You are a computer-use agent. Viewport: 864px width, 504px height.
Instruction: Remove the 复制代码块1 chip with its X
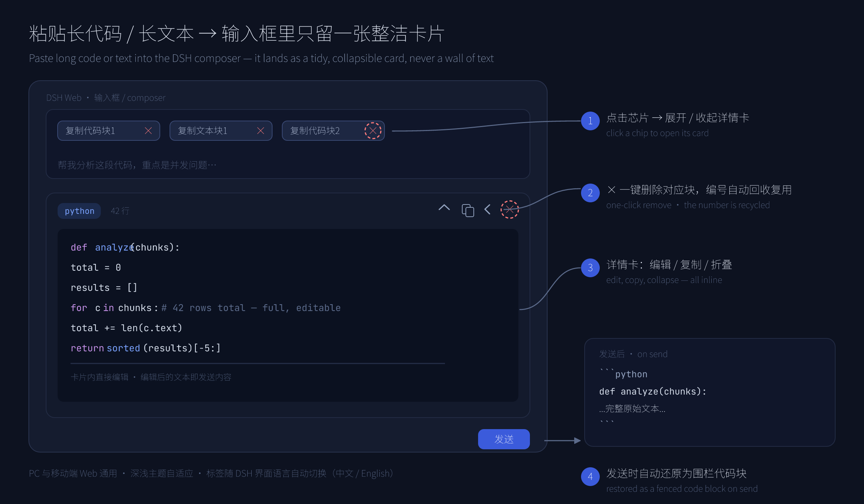(148, 131)
